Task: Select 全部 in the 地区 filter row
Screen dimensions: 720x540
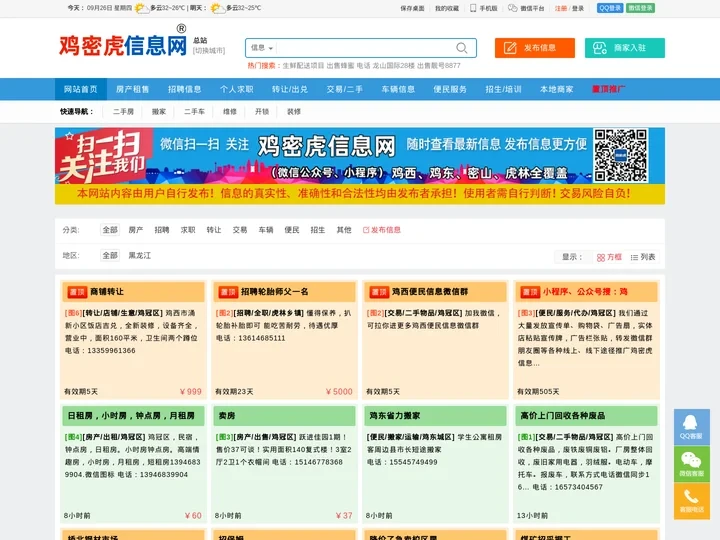Action: click(x=110, y=255)
